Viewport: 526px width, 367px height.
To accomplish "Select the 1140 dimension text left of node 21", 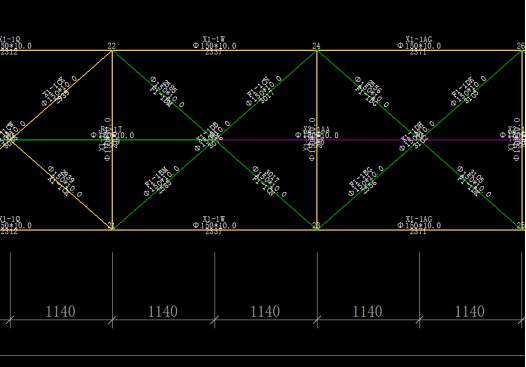I will point(60,312).
